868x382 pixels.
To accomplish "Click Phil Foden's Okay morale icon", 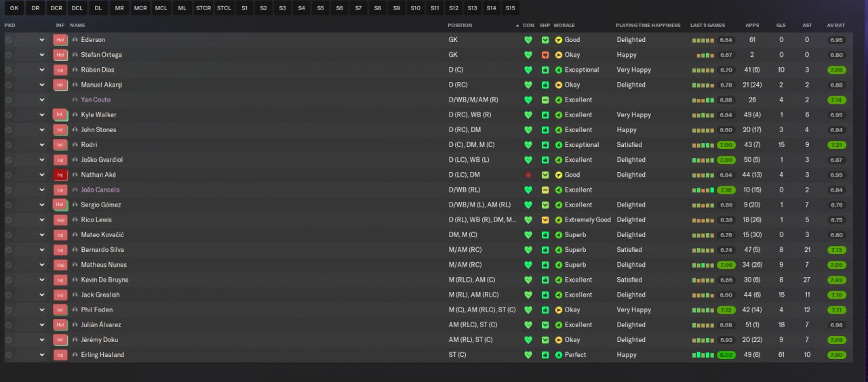I will pos(559,310).
